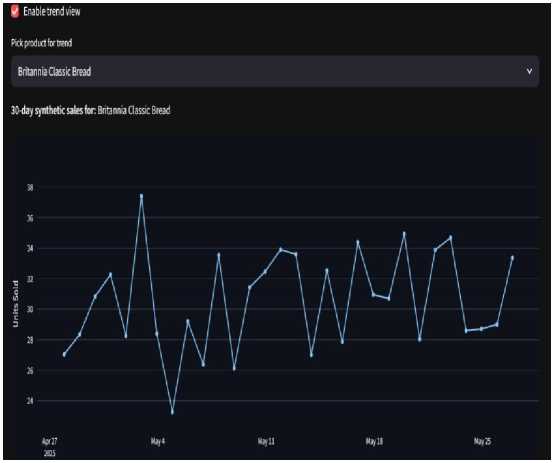The height and width of the screenshot is (463, 554).
Task: Click the May 25 x-axis label
Action: (482, 441)
